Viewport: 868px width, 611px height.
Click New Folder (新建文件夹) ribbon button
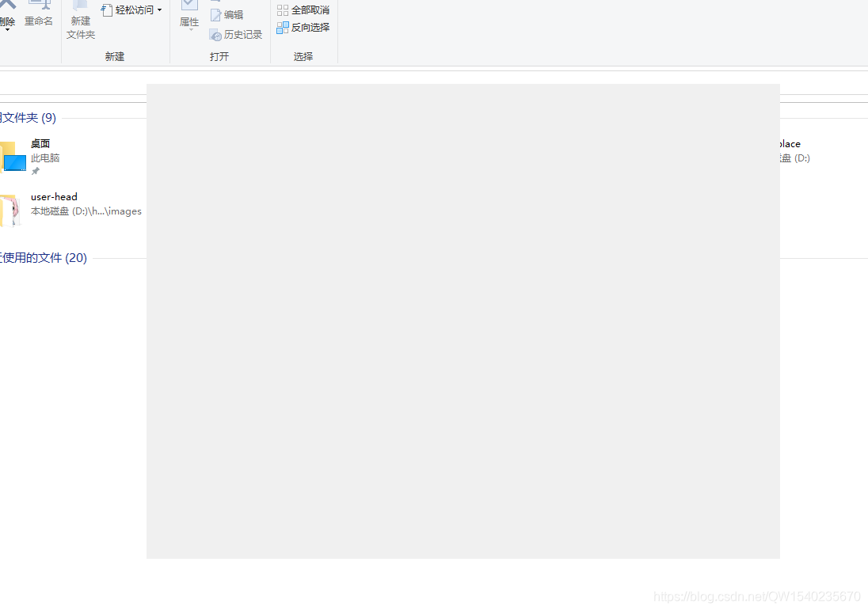80,21
